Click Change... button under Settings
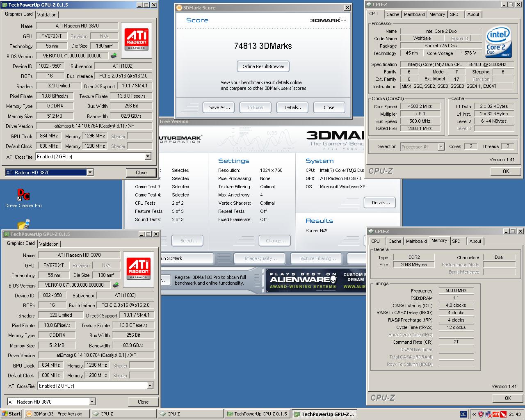 click(x=275, y=241)
